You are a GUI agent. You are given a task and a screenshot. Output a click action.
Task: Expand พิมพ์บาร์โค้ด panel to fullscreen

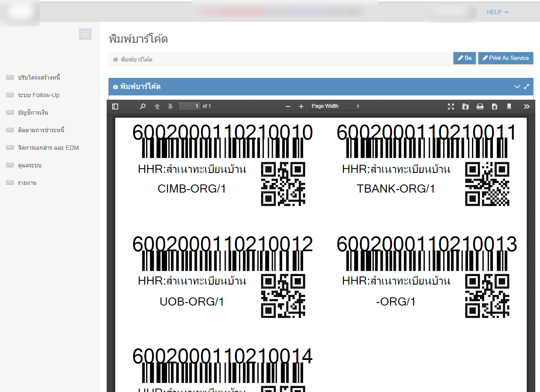click(x=527, y=86)
